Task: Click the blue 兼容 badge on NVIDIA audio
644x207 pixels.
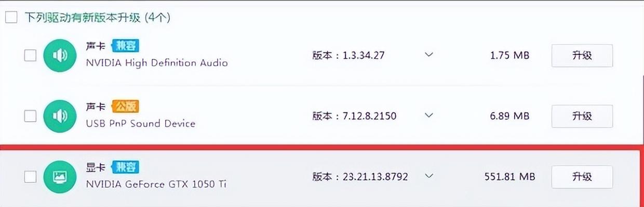Action: 125,46
